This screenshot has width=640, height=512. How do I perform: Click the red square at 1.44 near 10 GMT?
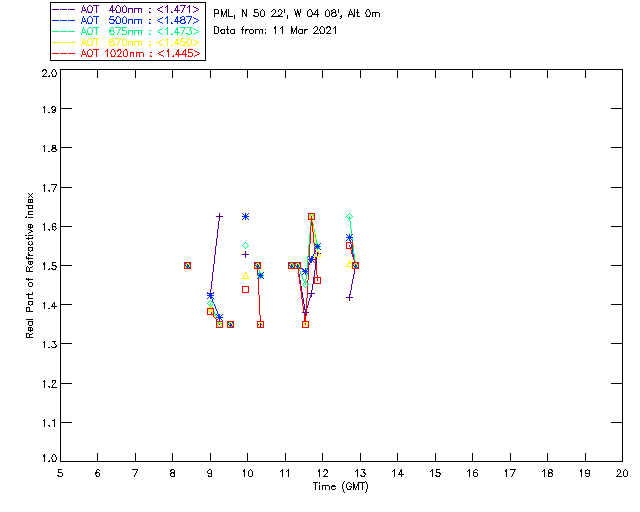point(245,289)
